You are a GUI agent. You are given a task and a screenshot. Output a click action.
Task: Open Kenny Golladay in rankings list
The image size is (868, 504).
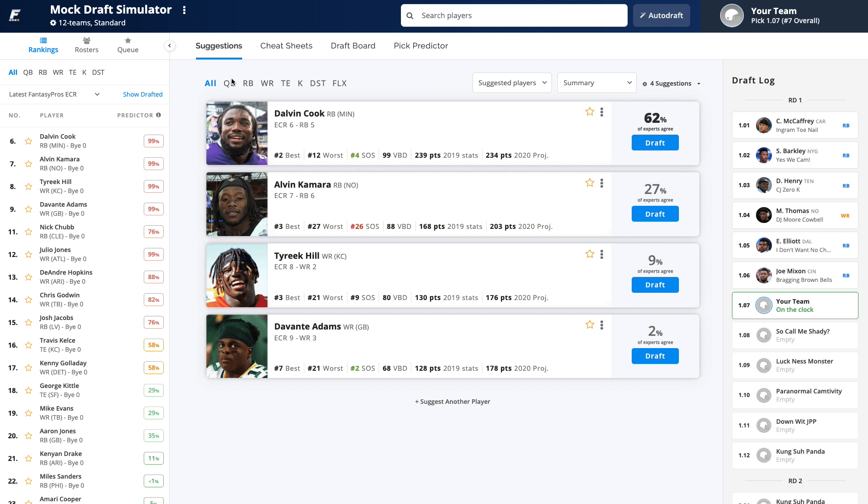(63, 363)
